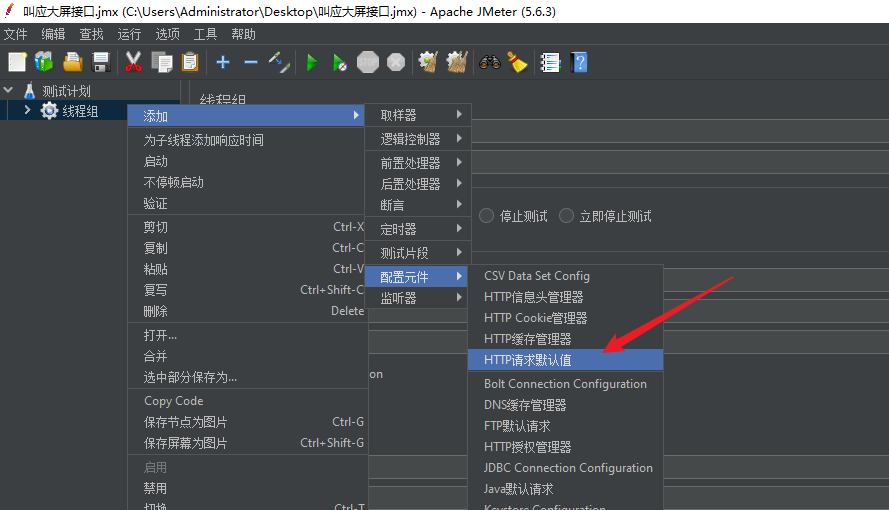Click the Shutdown X circle icon
The image size is (889, 510).
[x=396, y=62]
